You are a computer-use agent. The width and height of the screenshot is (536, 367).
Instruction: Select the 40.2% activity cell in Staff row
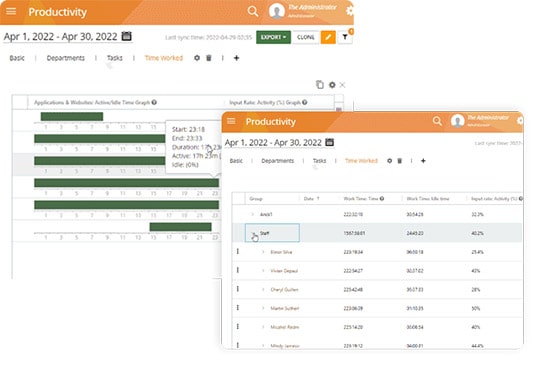(x=477, y=233)
